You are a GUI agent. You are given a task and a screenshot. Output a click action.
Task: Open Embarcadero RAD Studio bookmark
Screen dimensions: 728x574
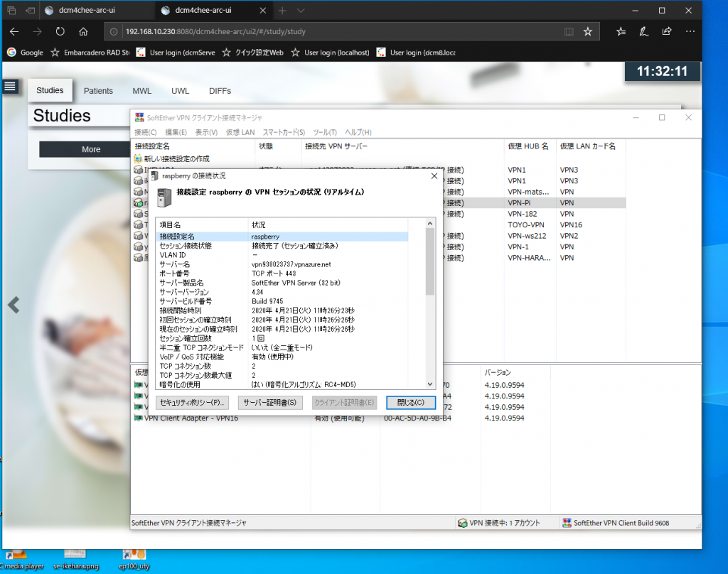click(90, 53)
